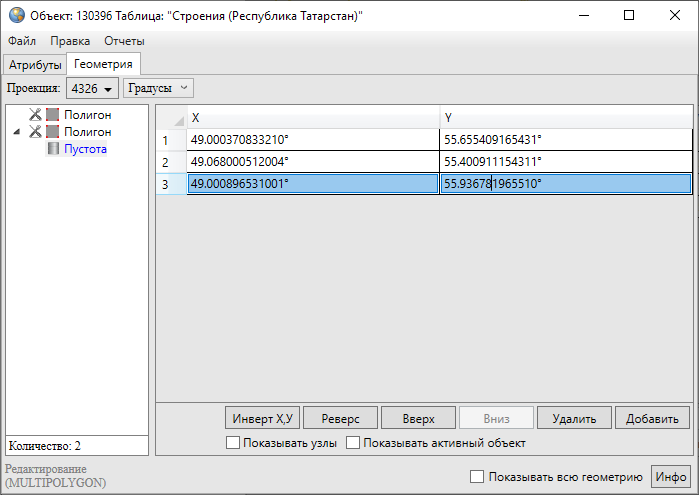Open the projection 4326 dropdown

tap(92, 89)
